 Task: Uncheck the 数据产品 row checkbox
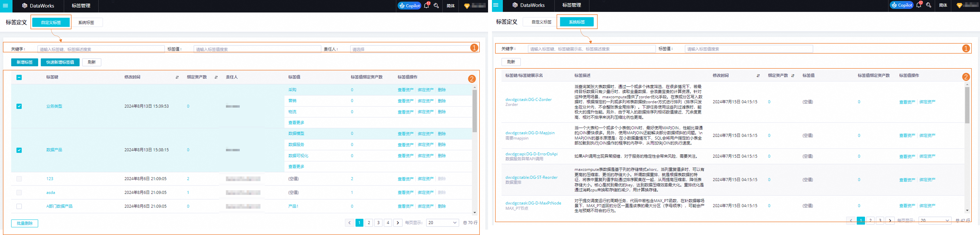pos(19,150)
